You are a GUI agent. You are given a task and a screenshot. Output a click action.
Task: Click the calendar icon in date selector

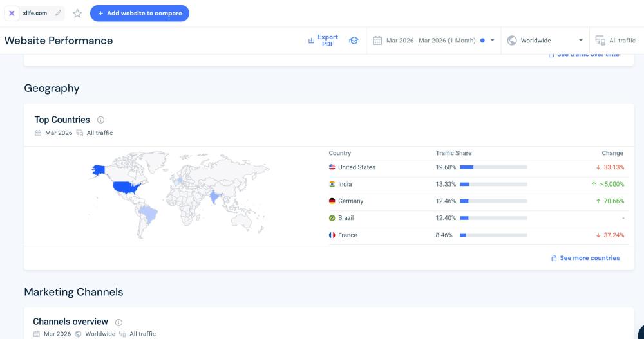pyautogui.click(x=377, y=41)
